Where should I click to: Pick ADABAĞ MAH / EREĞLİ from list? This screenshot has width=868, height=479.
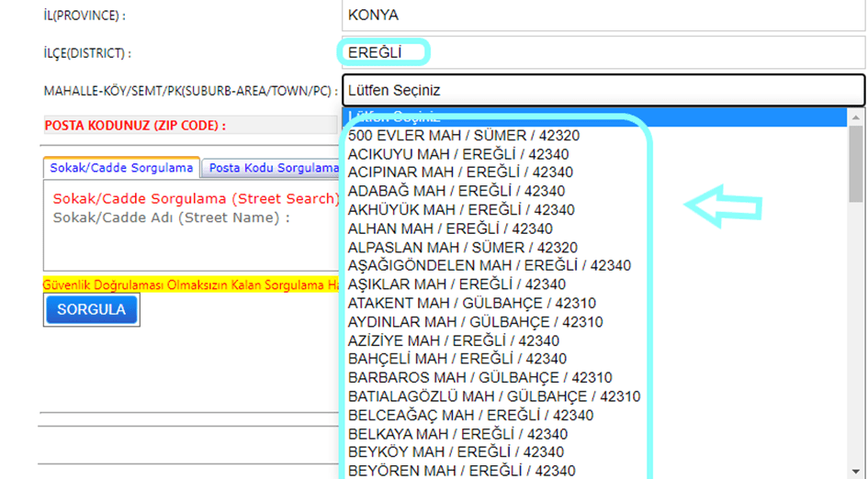click(457, 192)
